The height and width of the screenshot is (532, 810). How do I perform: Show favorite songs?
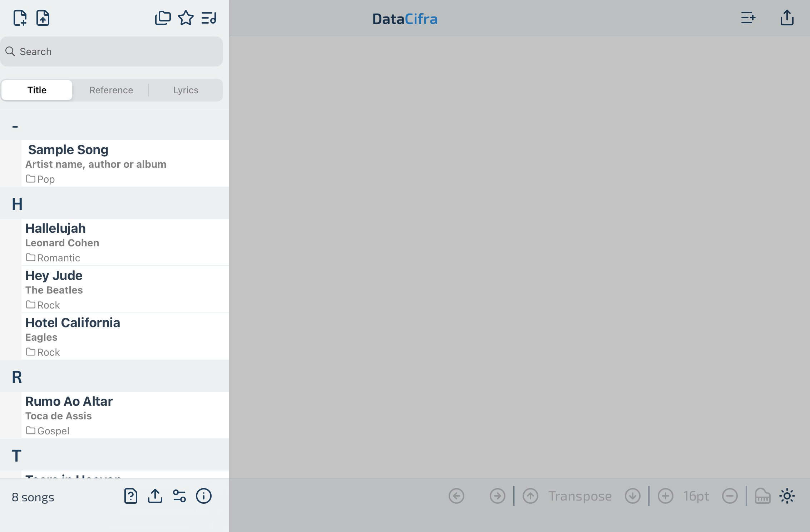click(186, 18)
